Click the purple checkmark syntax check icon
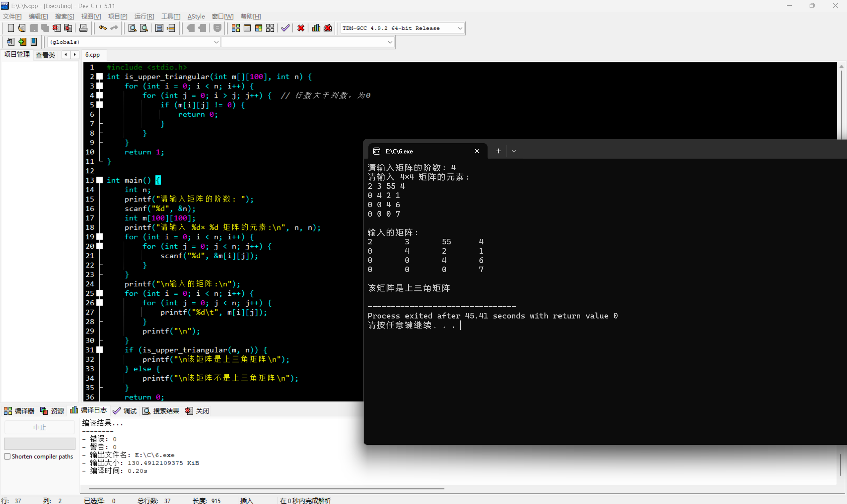This screenshot has width=847, height=504. tap(286, 28)
